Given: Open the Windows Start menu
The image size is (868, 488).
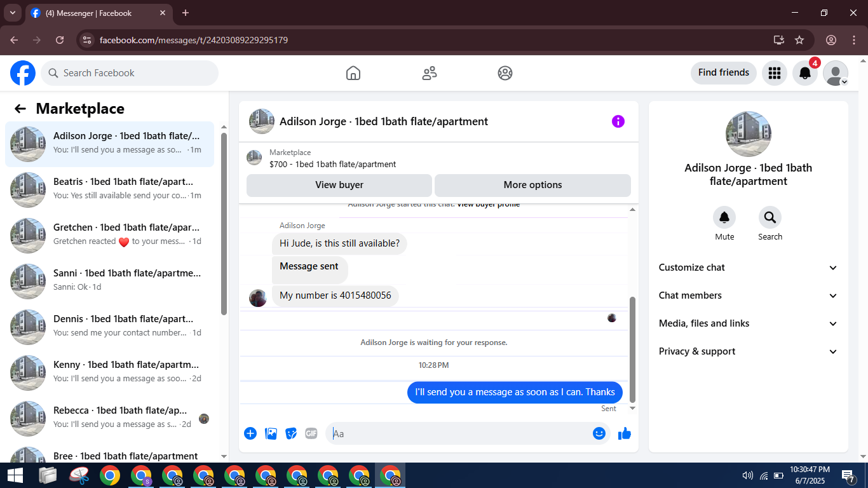Looking at the screenshot, I should pos(15,475).
